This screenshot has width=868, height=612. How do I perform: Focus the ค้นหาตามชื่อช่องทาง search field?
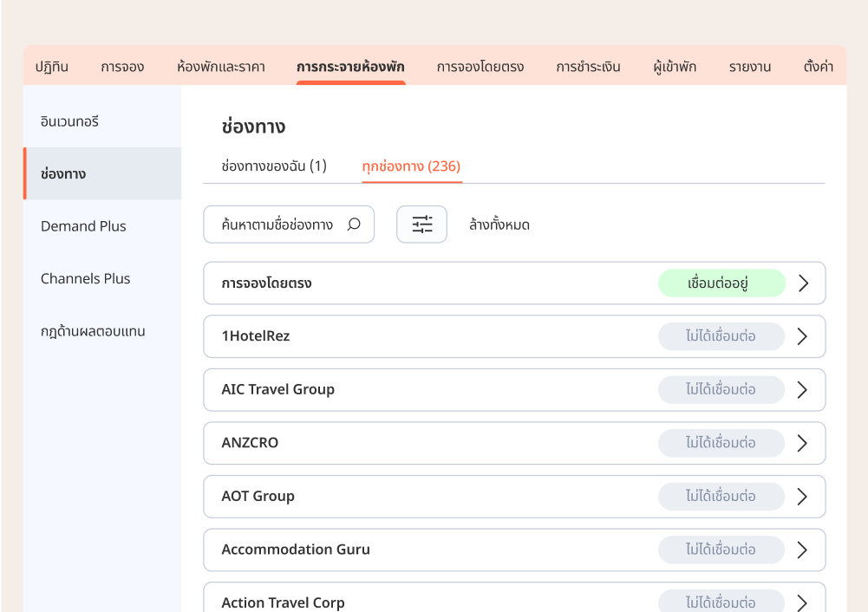pyautogui.click(x=277, y=225)
